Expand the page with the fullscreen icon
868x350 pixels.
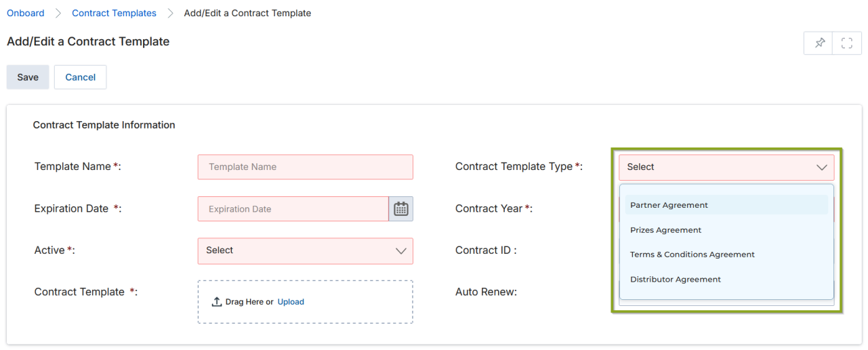tap(847, 43)
